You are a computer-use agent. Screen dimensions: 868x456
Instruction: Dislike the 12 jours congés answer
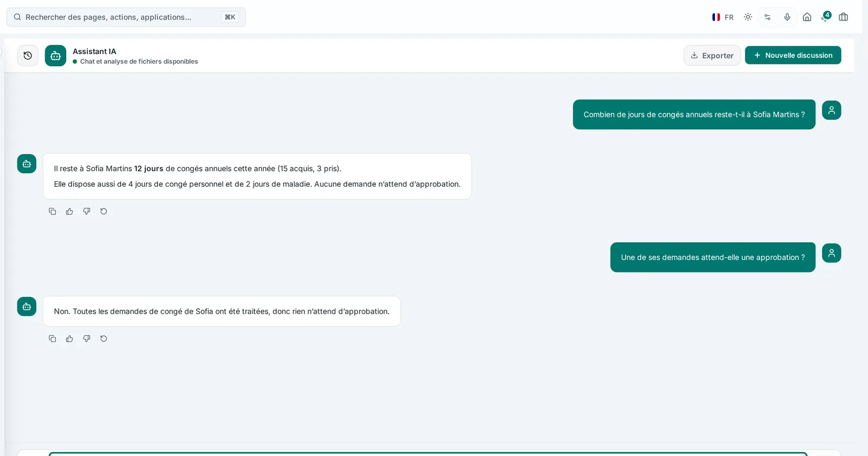(87, 211)
